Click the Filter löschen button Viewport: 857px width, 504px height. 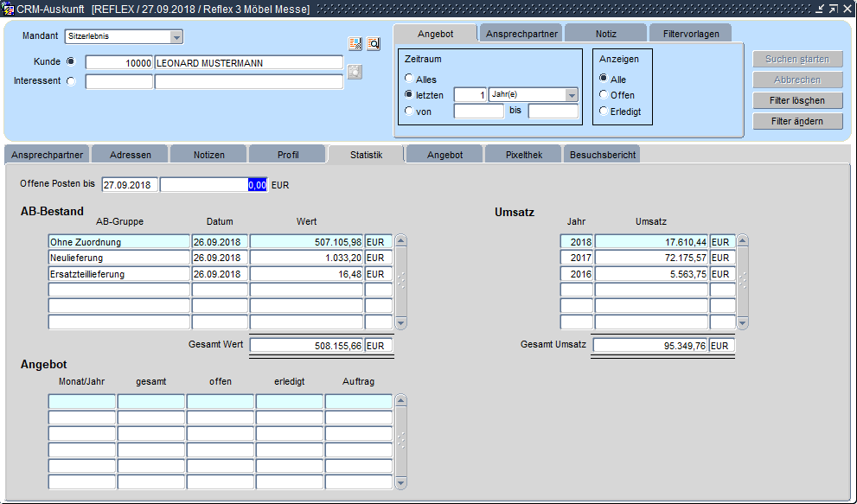click(x=797, y=101)
